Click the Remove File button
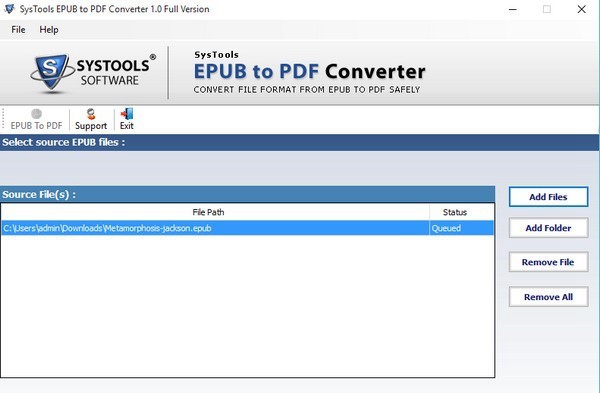The width and height of the screenshot is (600, 393). click(548, 262)
